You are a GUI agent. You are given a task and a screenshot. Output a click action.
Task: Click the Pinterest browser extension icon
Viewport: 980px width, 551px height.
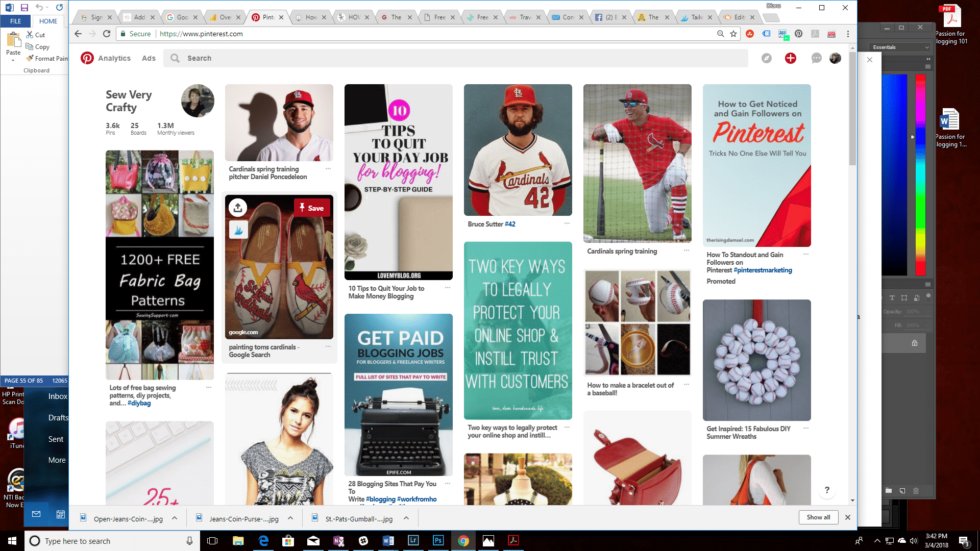pyautogui.click(x=799, y=34)
